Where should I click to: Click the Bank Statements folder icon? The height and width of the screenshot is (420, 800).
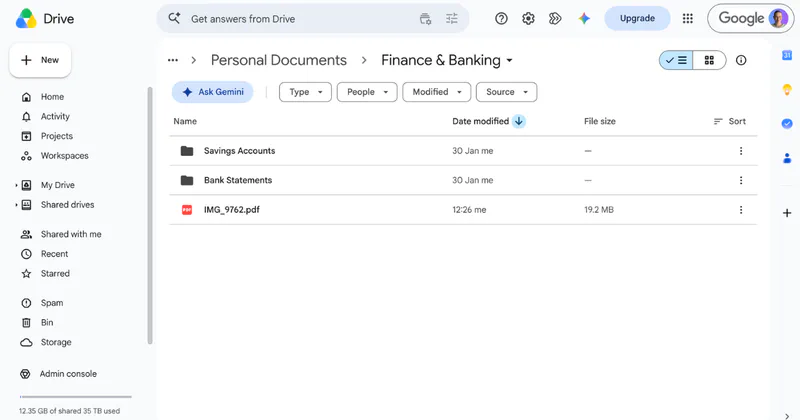pyautogui.click(x=187, y=180)
